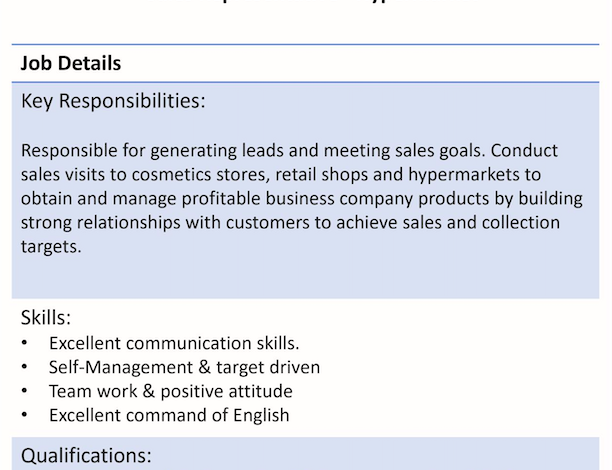Click the Key Responsibilities heading
612x470 pixels.
(113, 101)
